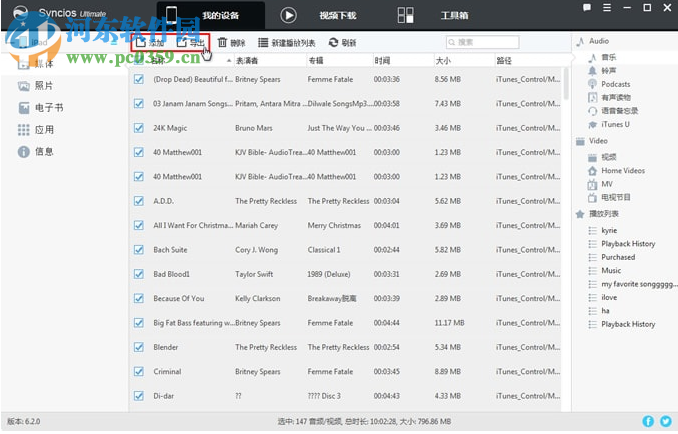The height and width of the screenshot is (434, 678).
Task: Uncheck the Di-dar track checkbox
Action: pos(139,396)
